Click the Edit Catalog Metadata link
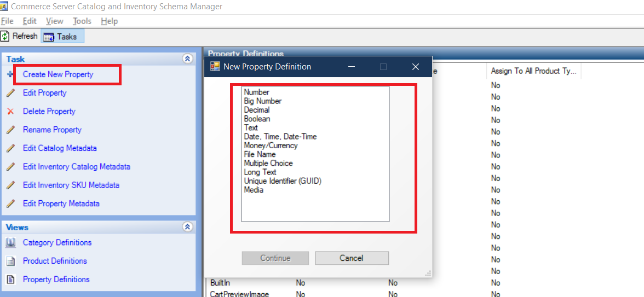 (x=60, y=148)
